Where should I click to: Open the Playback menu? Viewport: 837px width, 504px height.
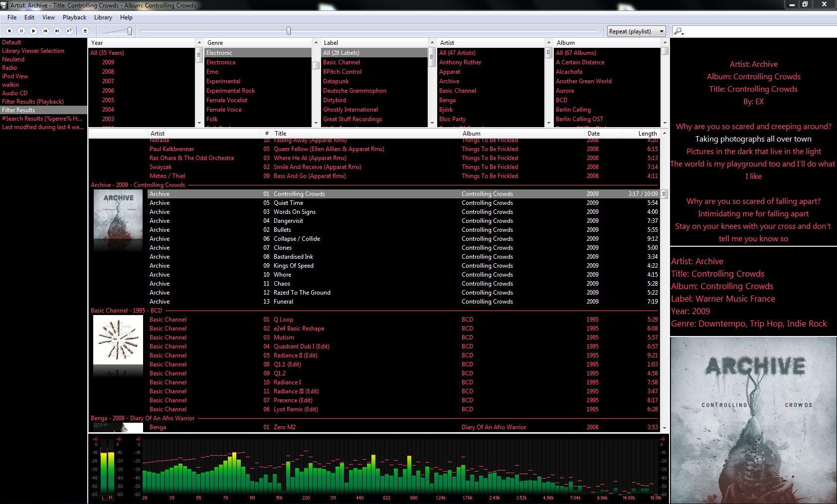74,17
